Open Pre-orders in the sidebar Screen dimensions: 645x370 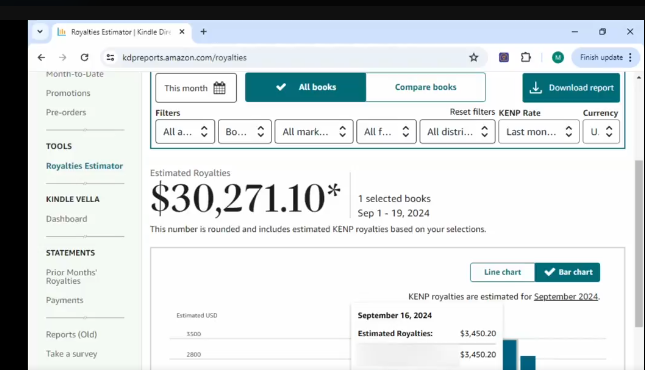(66, 112)
